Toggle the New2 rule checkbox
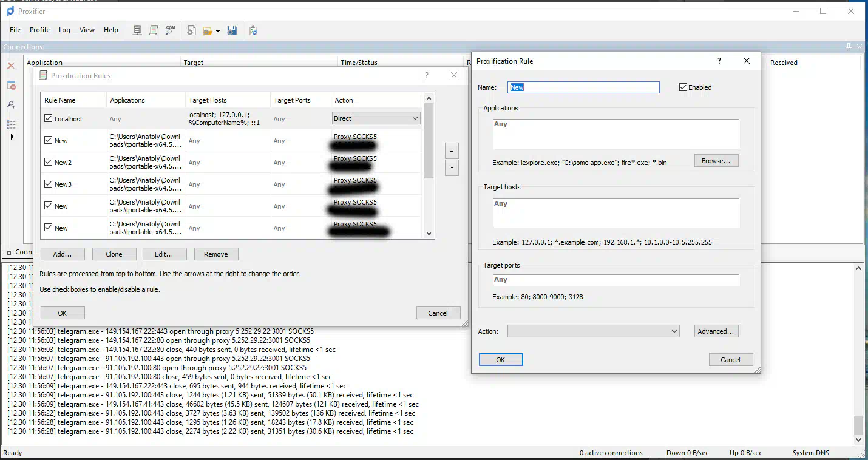This screenshot has height=460, width=868. (49, 162)
